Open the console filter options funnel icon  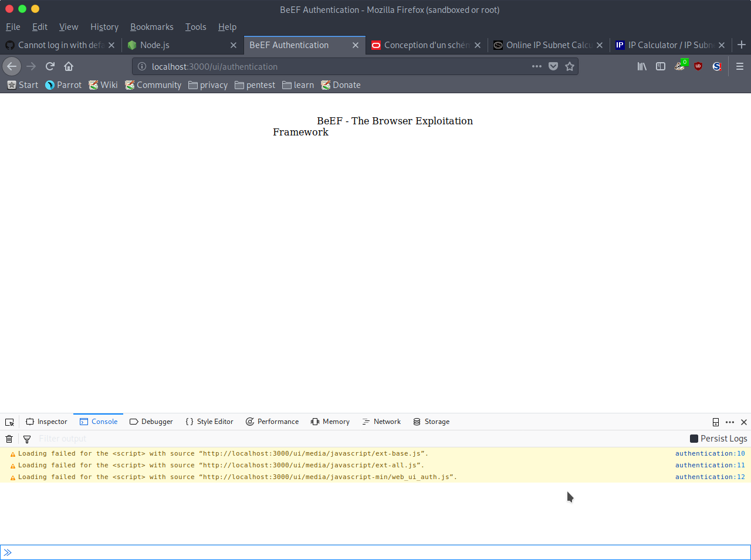[27, 439]
